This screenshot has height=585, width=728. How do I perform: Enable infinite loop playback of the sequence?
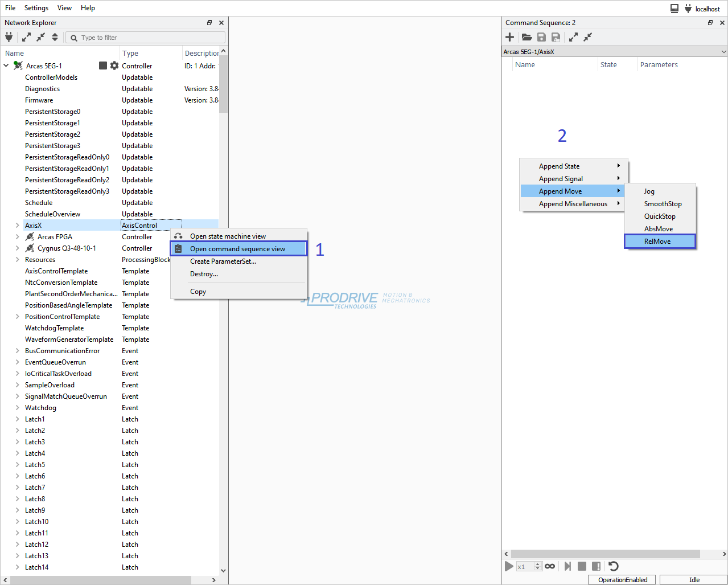pos(550,566)
